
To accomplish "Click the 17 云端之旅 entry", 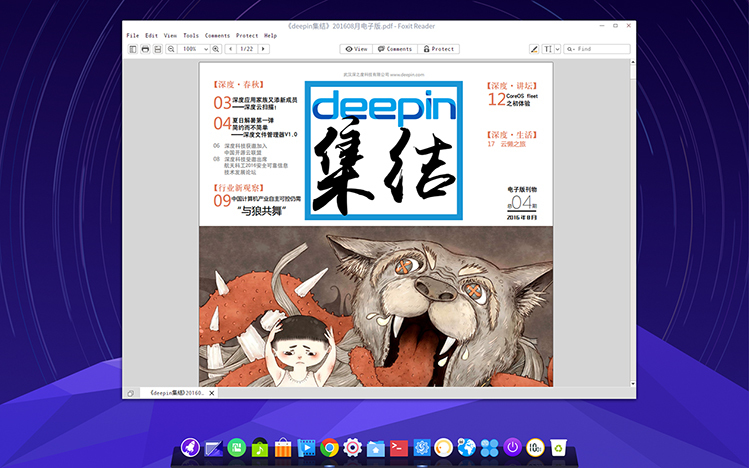I will coord(506,144).
